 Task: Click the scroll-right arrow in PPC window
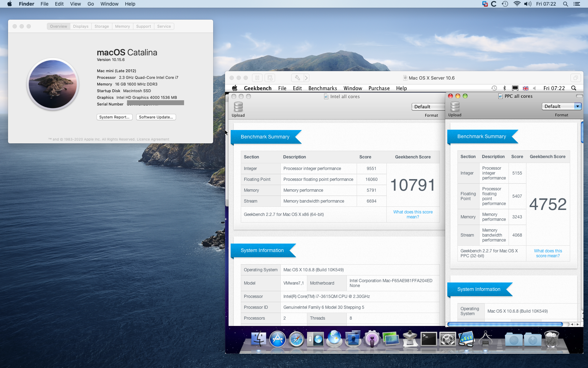click(578, 325)
